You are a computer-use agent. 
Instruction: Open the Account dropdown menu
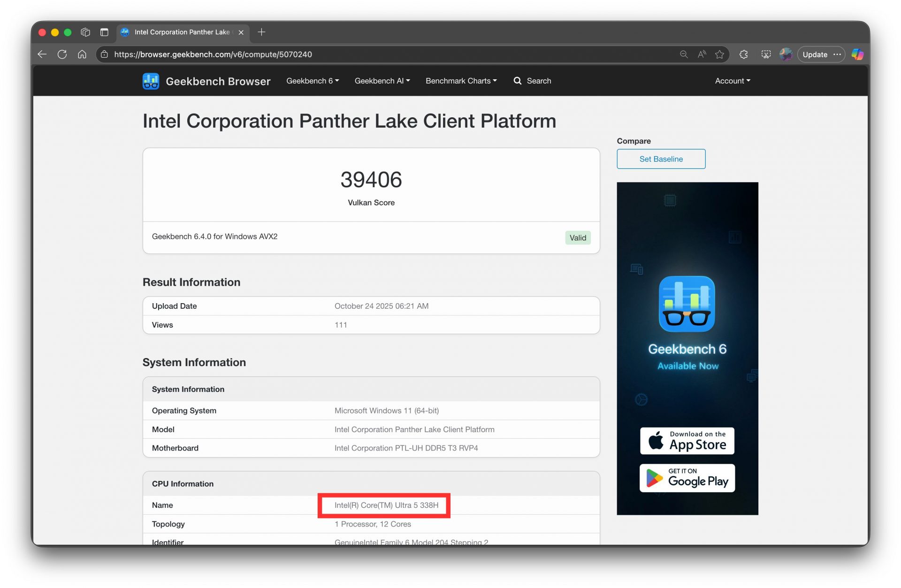point(732,81)
